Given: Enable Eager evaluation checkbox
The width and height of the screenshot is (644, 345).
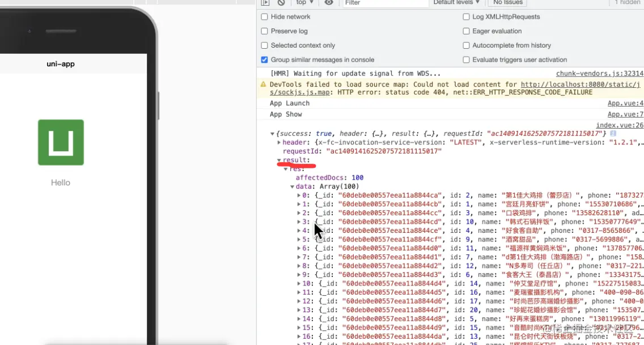Looking at the screenshot, I should [x=466, y=31].
